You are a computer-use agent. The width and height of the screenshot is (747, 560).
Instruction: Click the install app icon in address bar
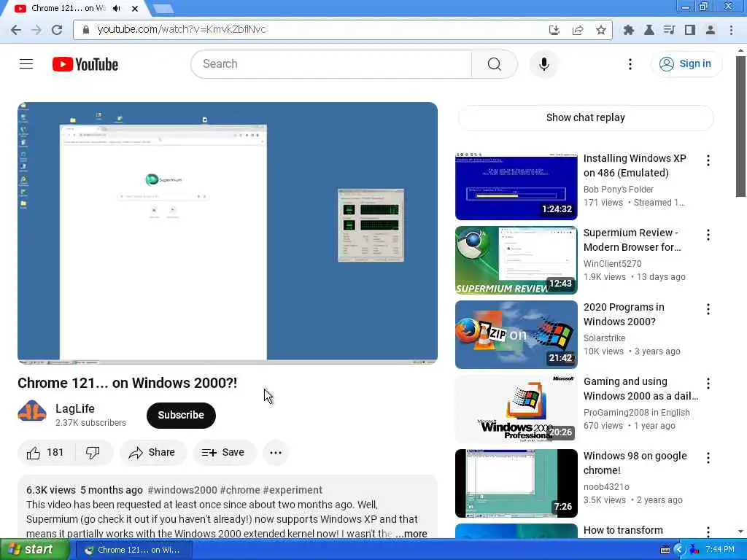click(554, 30)
